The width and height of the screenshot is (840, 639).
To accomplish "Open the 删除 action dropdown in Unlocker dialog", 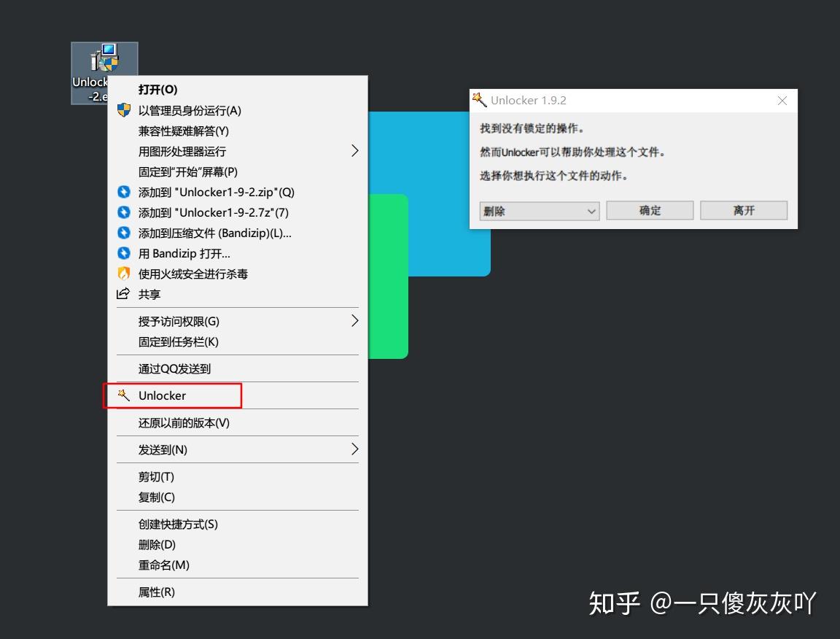I will pos(540,211).
